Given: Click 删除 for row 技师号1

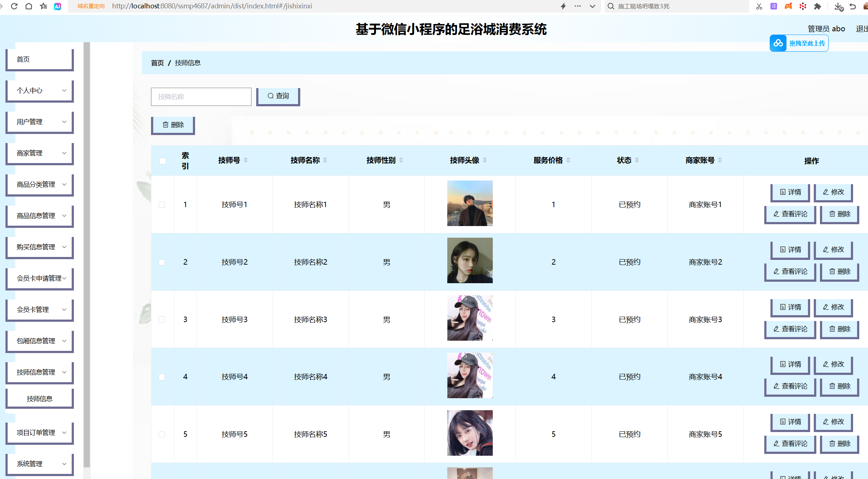Looking at the screenshot, I should point(840,214).
